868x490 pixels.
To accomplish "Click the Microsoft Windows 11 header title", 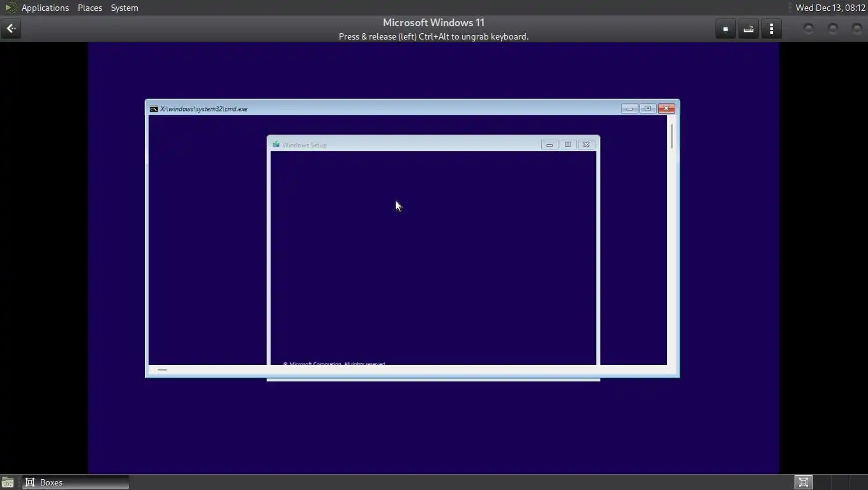I will (x=433, y=22).
